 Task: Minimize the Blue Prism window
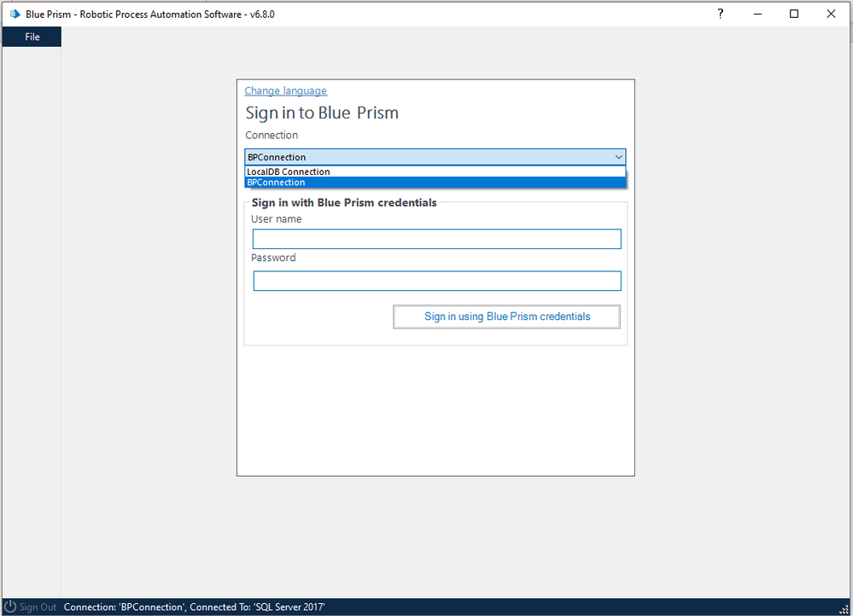(757, 14)
